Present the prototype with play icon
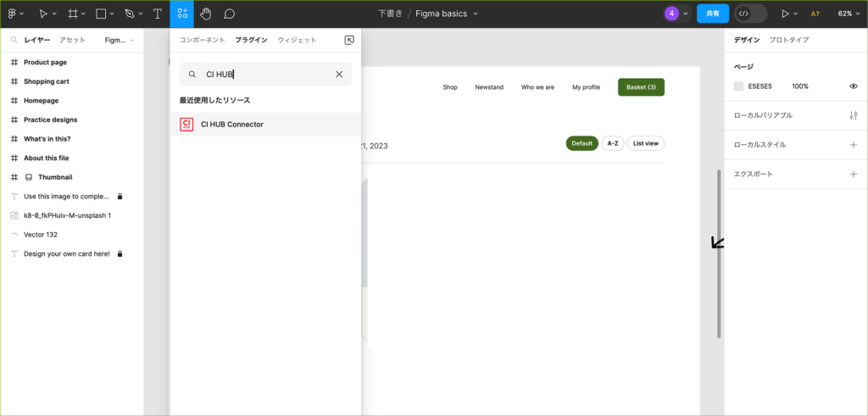The height and width of the screenshot is (416, 868). 785,14
